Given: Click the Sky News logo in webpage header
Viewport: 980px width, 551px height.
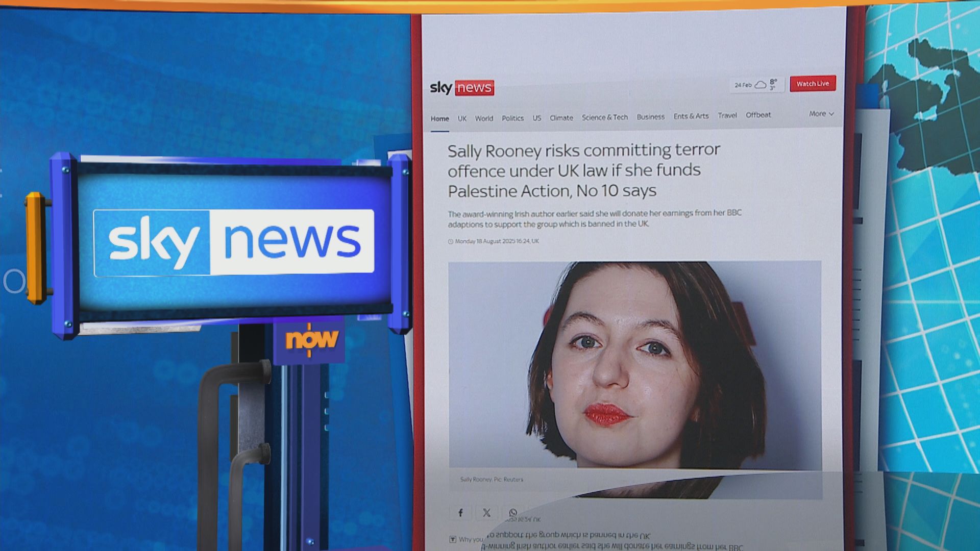Looking at the screenshot, I should click(x=462, y=88).
